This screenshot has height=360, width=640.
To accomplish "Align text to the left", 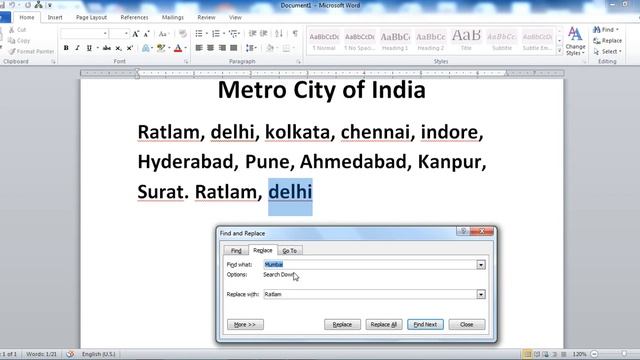I will click(199, 48).
